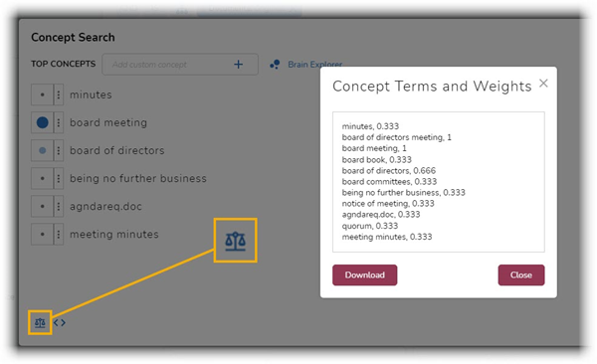The width and height of the screenshot is (597, 364).
Task: Open options dots for board of directors
Action: pos(59,150)
